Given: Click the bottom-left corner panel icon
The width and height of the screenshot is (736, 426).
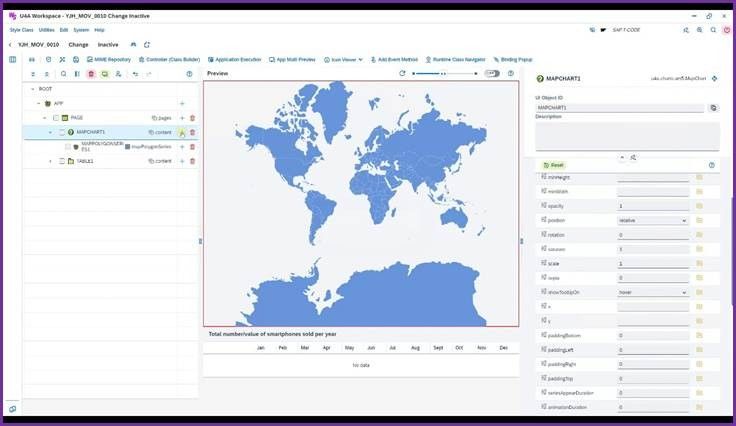Looking at the screenshot, I should click(x=13, y=409).
